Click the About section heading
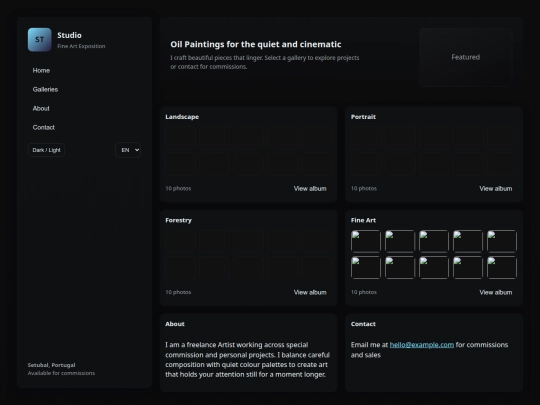 tap(175, 324)
